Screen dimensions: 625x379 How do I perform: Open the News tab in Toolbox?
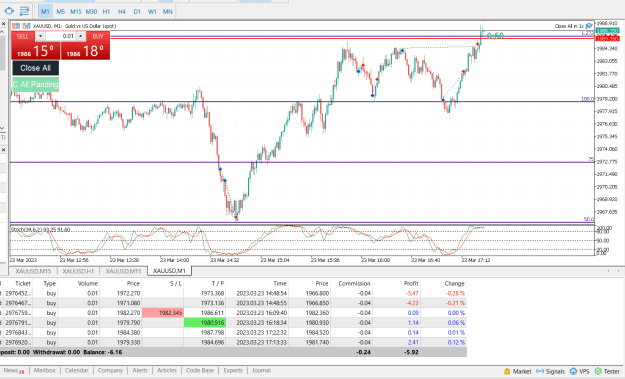(14, 371)
